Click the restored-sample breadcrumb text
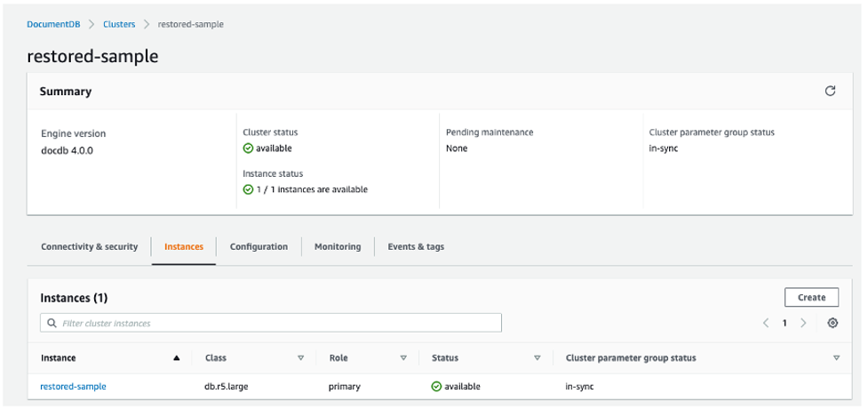This screenshot has height=409, width=868. pos(190,24)
